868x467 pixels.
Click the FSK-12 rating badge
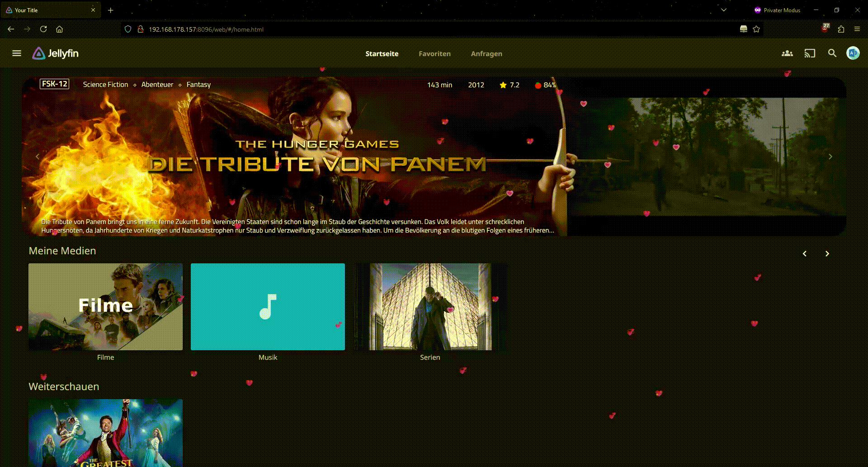click(x=54, y=84)
